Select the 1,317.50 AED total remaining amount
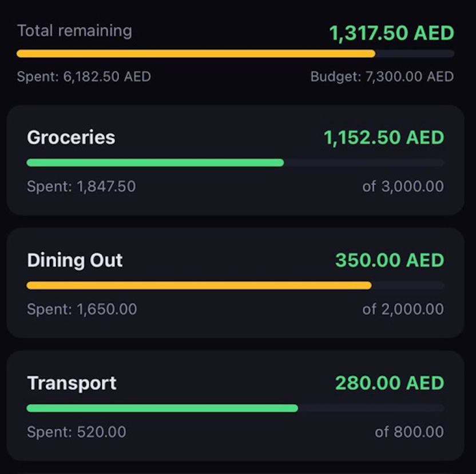This screenshot has height=474, width=476. [391, 33]
